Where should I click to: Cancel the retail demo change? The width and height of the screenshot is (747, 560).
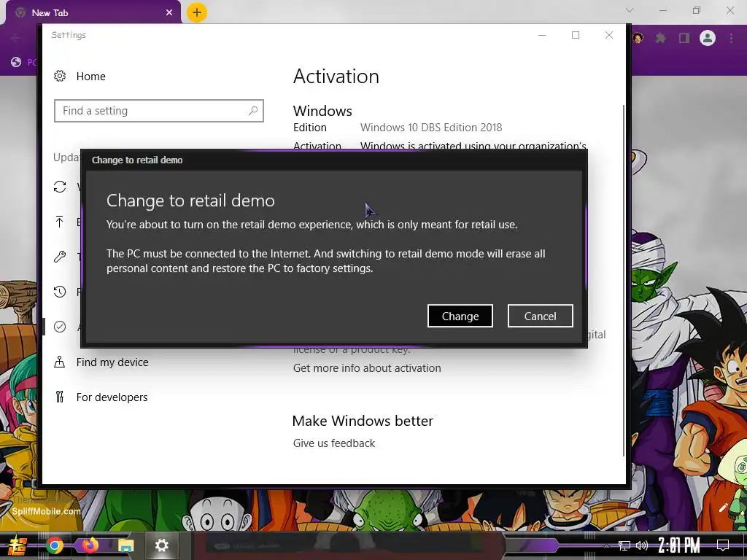541,316
